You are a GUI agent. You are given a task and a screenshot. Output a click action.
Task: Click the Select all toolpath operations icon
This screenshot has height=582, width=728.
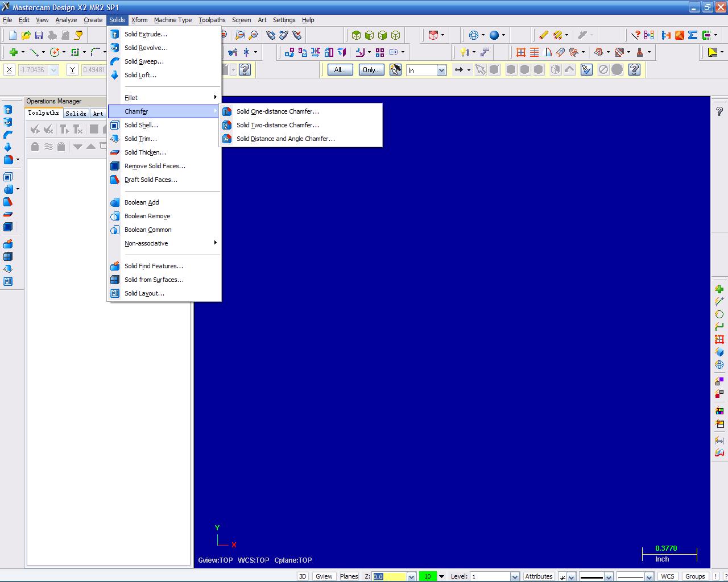tap(35, 130)
